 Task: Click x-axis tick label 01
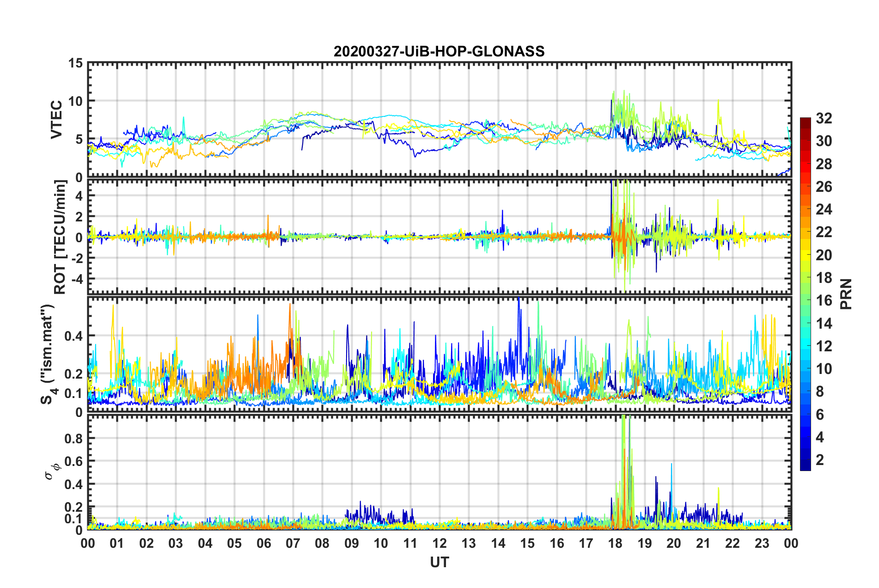pyautogui.click(x=117, y=543)
